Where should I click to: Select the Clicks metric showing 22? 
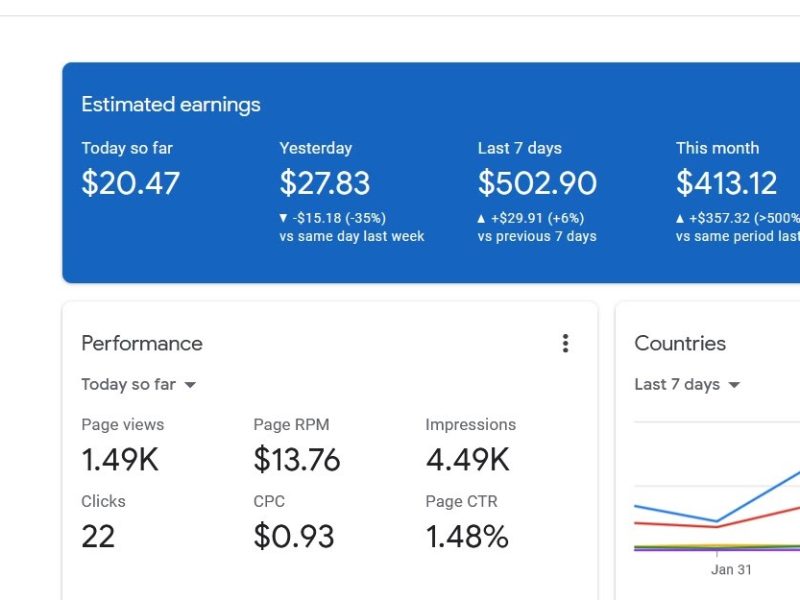point(98,536)
